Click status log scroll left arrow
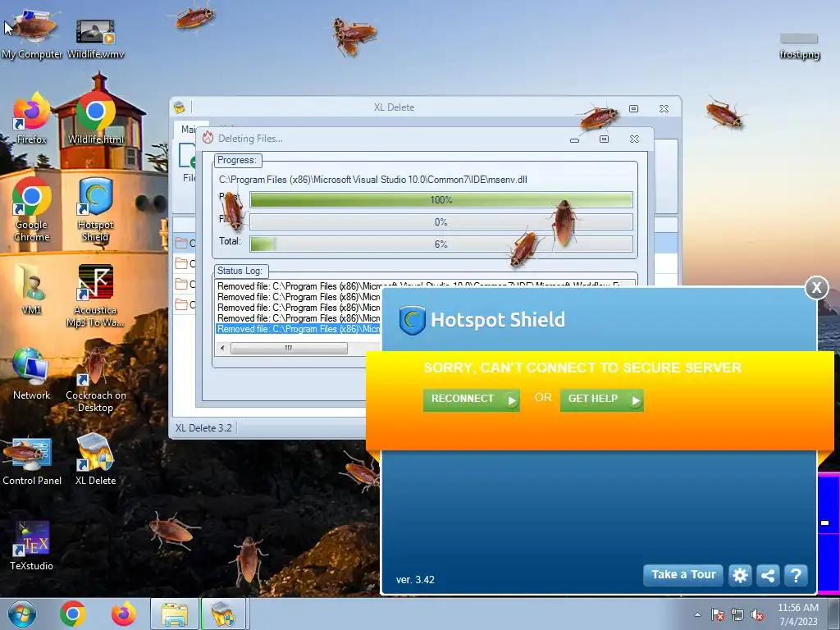 [222, 348]
